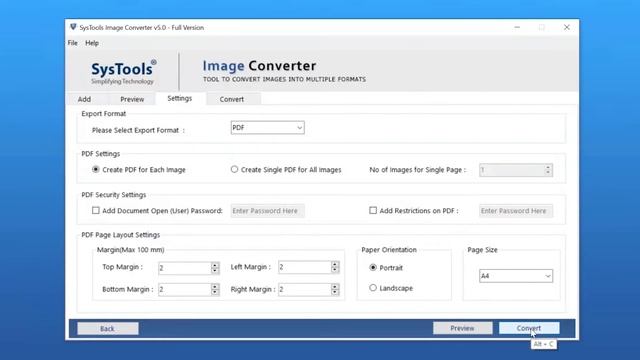Enable Add Document Open (User) Password checkbox

point(96,211)
